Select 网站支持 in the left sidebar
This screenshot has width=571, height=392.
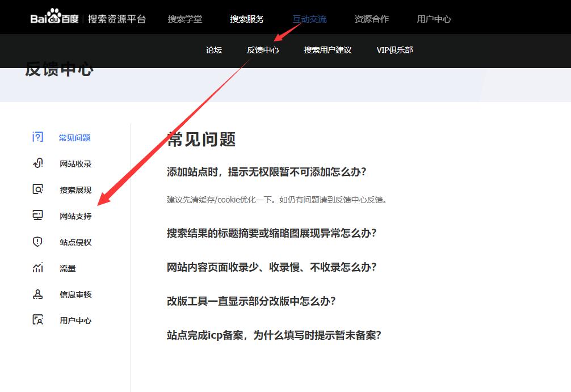(x=75, y=216)
